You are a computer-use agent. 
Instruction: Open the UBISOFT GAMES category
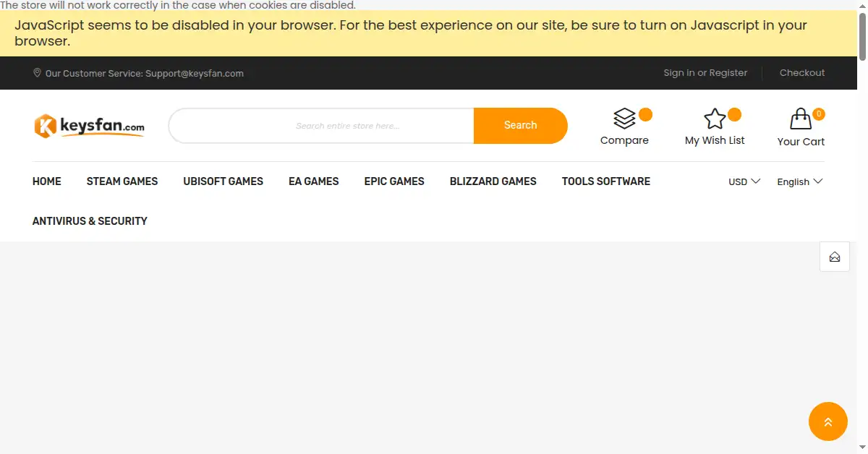pos(224,181)
